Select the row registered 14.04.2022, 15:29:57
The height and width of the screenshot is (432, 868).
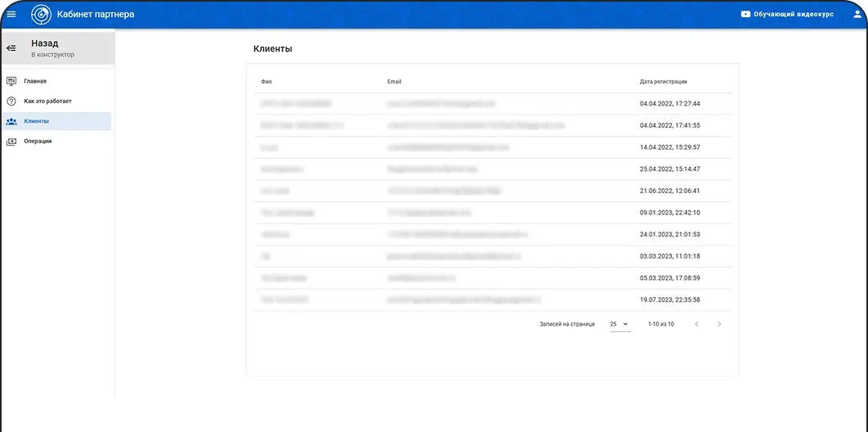(492, 147)
